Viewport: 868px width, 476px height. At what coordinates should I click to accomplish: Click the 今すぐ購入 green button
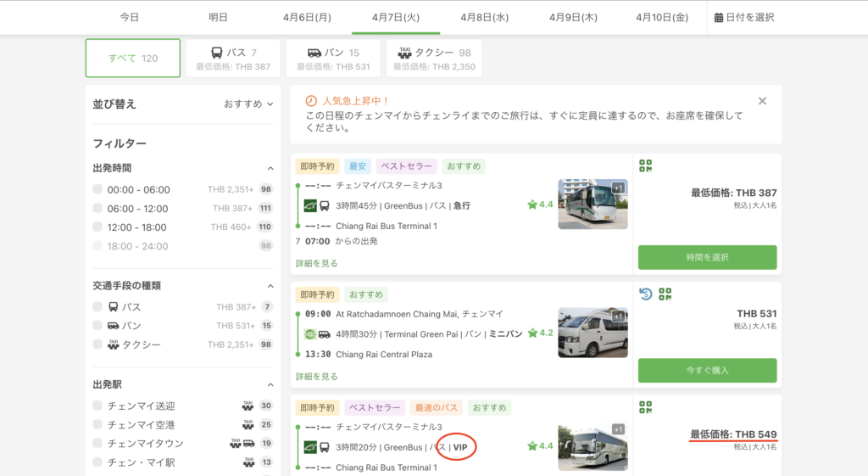pyautogui.click(x=708, y=370)
